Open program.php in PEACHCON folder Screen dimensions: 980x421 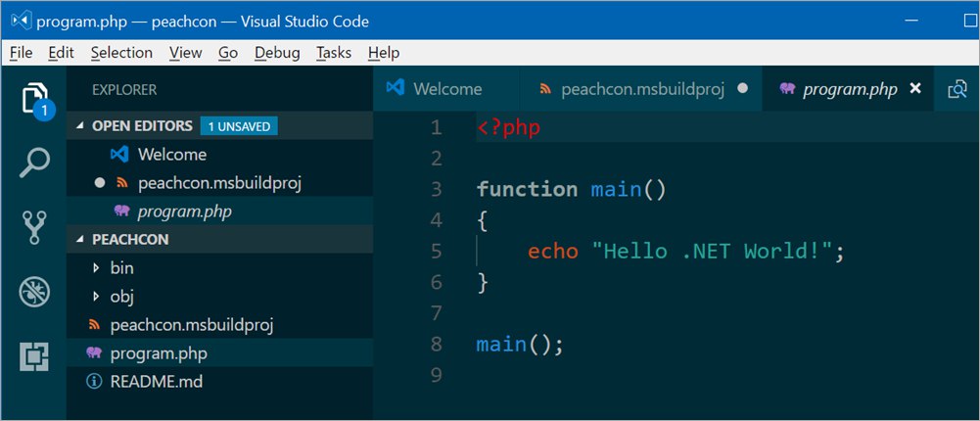tap(220, 352)
